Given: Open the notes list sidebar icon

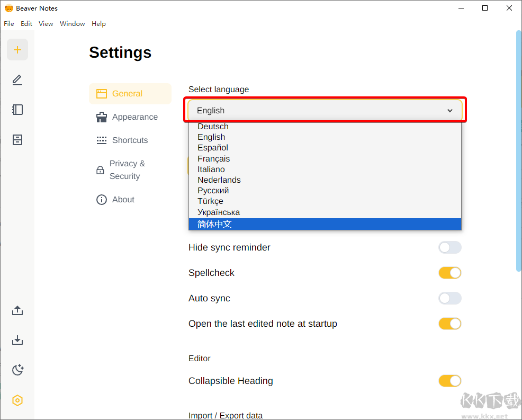Looking at the screenshot, I should point(17,110).
